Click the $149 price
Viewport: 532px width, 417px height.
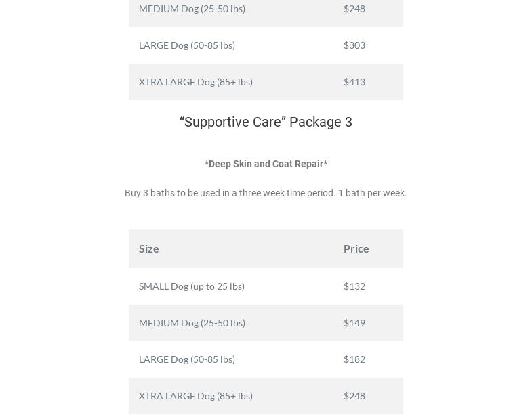click(354, 323)
